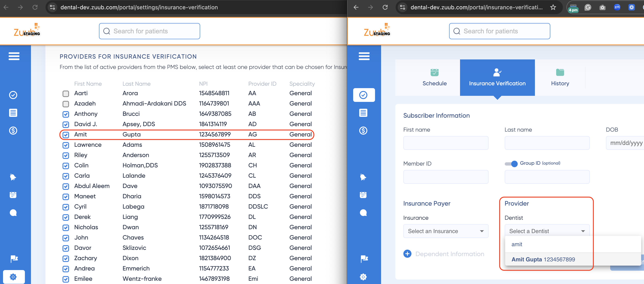Open the History tab

[x=560, y=77]
